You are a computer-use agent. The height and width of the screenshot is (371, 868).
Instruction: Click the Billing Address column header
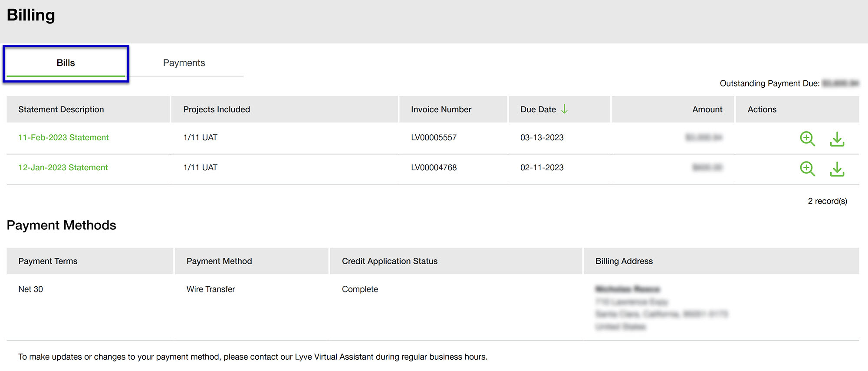(x=624, y=261)
